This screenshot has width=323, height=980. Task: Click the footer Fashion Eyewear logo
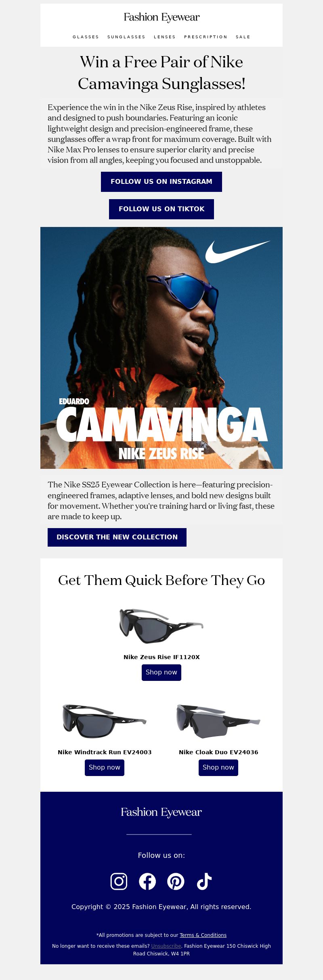pyautogui.click(x=161, y=812)
